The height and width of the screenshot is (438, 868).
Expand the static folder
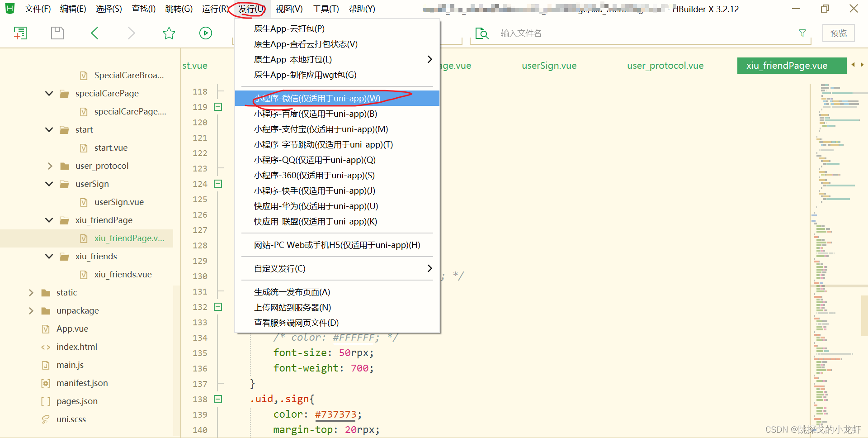coord(31,293)
